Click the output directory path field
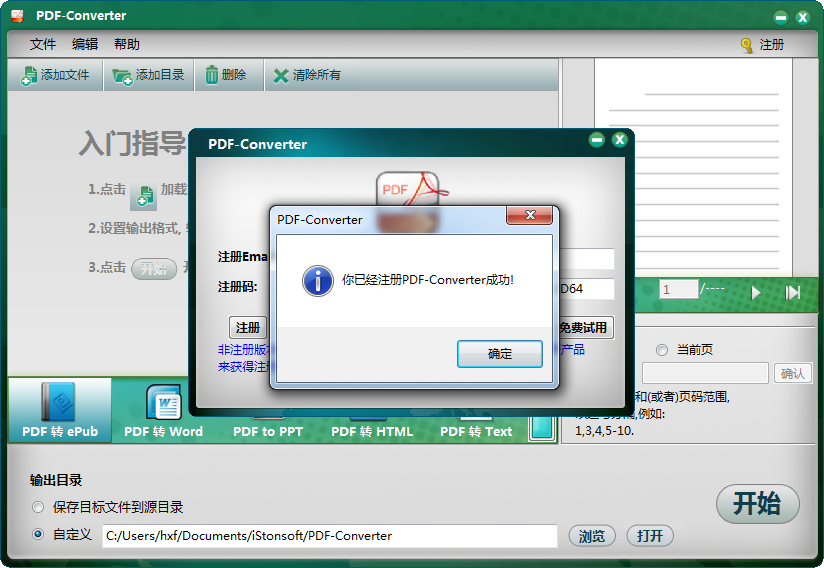 [x=329, y=536]
